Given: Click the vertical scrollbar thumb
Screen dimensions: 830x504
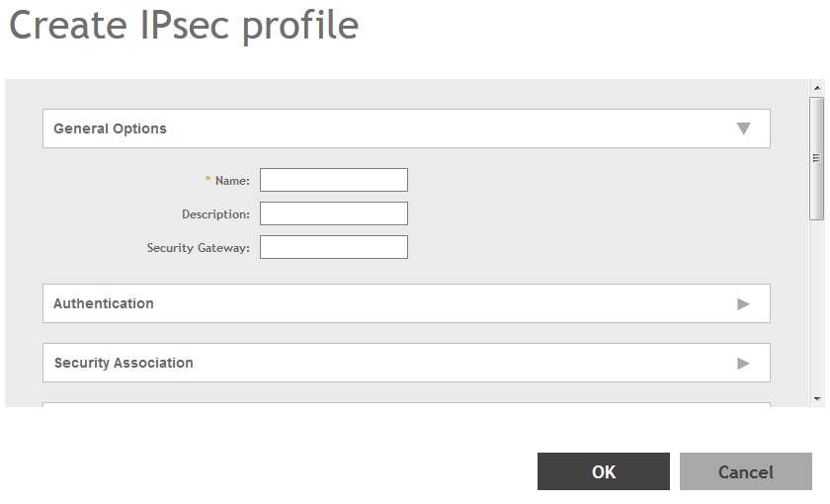Looking at the screenshot, I should coord(816,158).
